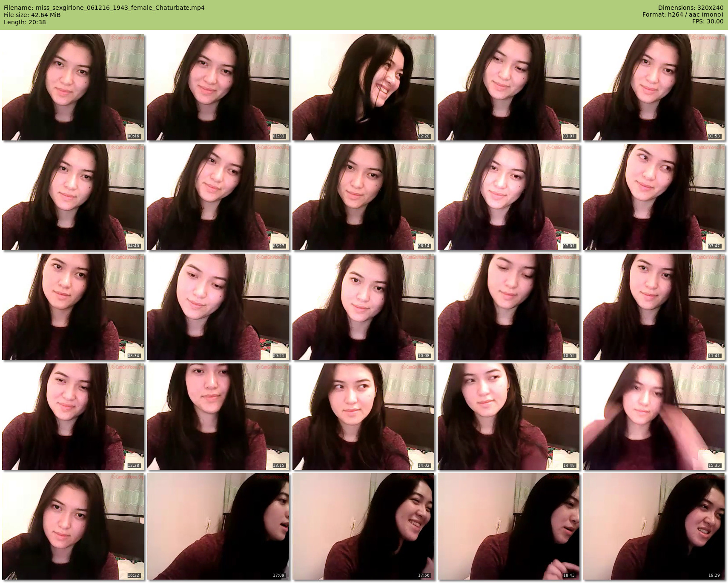Open the thumbnail marked 19:29
This screenshot has width=728, height=583.
654,526
